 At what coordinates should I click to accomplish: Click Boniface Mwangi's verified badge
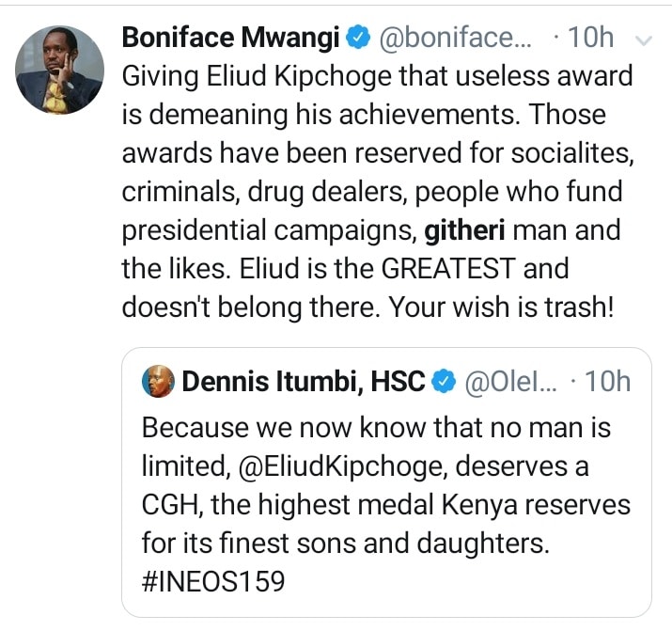(x=357, y=39)
